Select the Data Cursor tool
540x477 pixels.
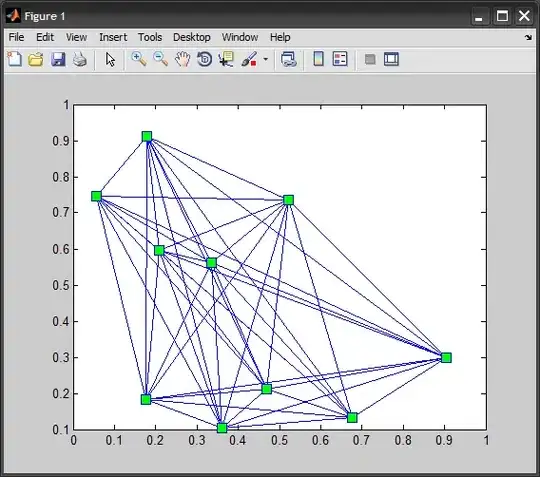[x=226, y=59]
